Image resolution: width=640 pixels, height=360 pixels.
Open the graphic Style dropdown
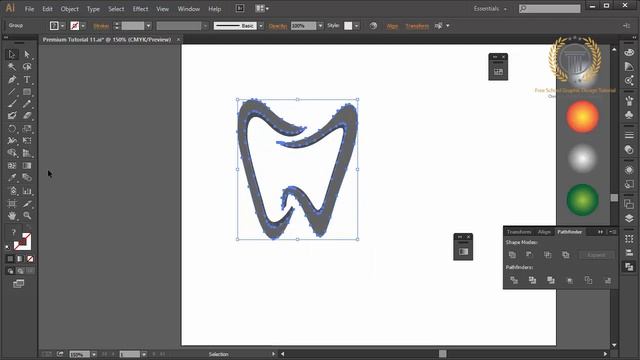click(357, 26)
